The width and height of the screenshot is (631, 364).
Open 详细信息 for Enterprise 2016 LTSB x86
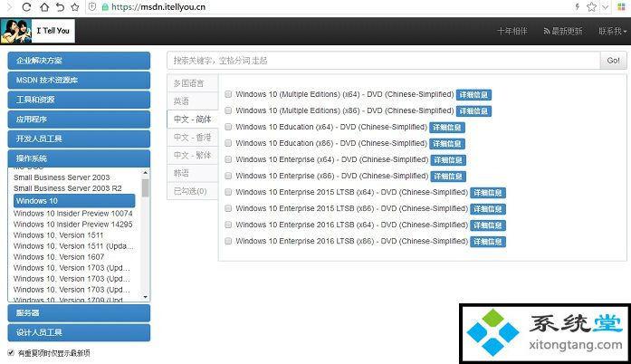[488, 242]
